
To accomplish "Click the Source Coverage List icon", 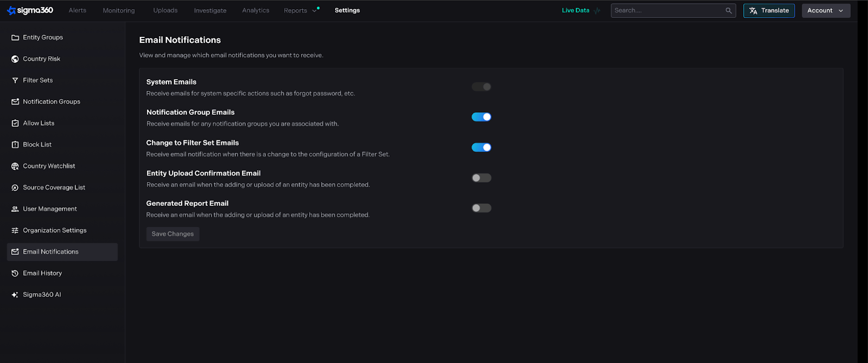I will [x=15, y=188].
